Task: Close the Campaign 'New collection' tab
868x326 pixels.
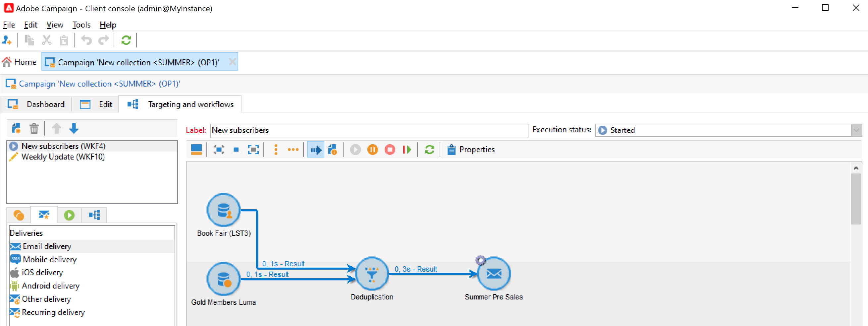Action: coord(232,62)
